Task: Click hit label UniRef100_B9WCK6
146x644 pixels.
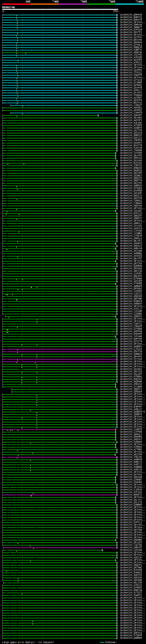Action: pyautogui.click(x=131, y=168)
